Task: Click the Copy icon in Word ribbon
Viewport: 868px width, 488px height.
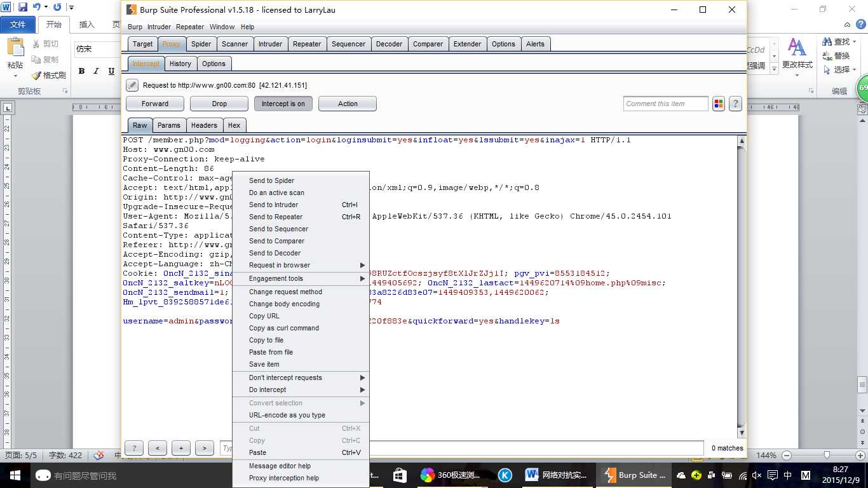Action: pos(36,59)
